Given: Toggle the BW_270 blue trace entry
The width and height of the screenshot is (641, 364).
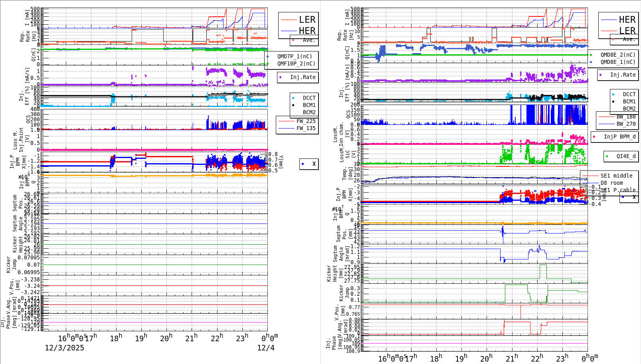Looking at the screenshot, I should point(607,124).
